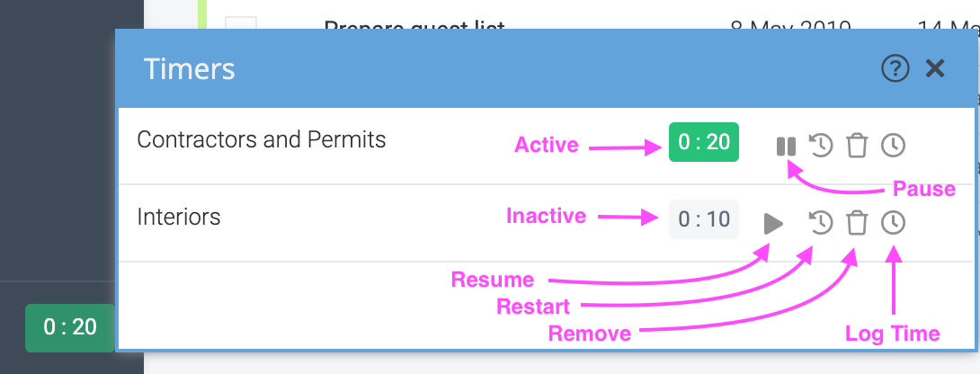Click the active 0:20 green timer badge

[704, 142]
